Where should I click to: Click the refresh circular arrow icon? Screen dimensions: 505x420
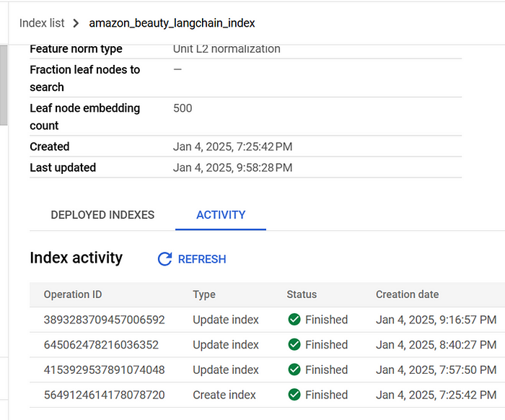click(164, 259)
